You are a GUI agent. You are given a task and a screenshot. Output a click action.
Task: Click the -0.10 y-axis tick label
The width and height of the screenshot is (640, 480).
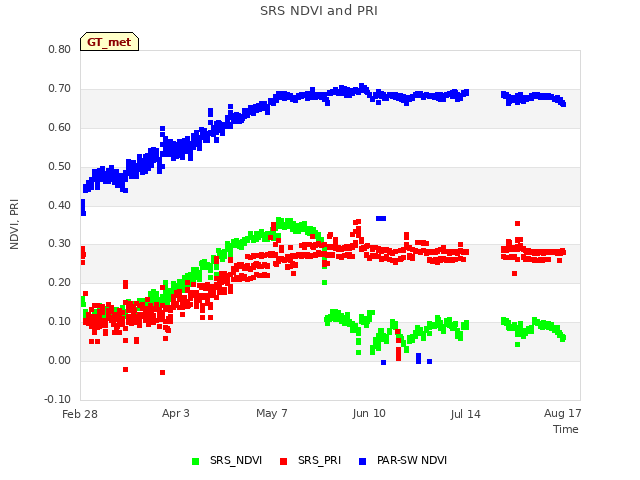coord(58,399)
